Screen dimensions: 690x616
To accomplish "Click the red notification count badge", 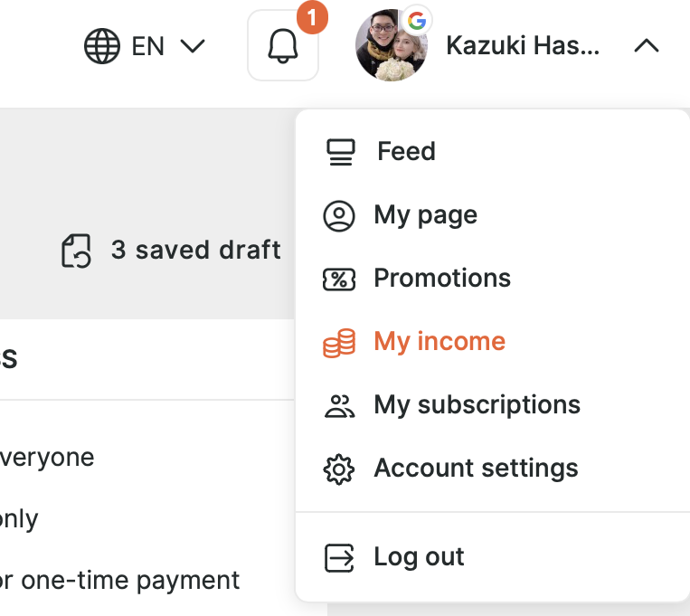I will 312,16.
